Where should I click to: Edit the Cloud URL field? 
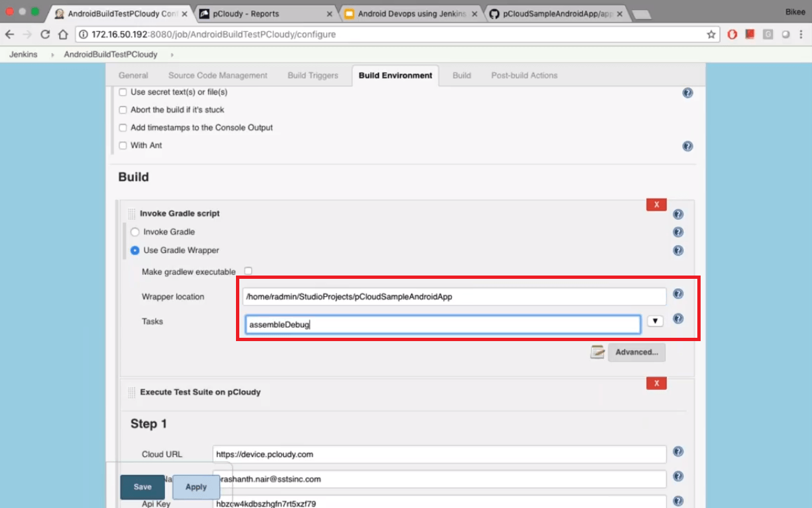click(x=439, y=454)
